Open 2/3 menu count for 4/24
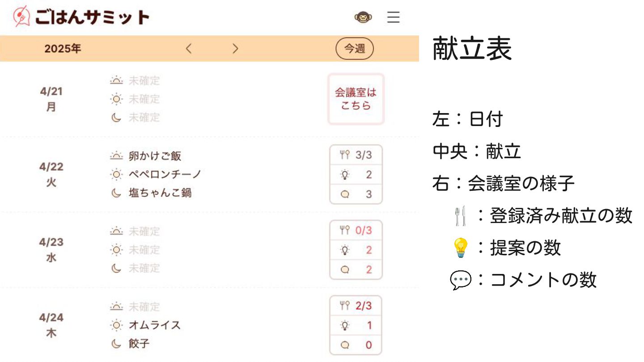644x362 pixels. point(356,306)
